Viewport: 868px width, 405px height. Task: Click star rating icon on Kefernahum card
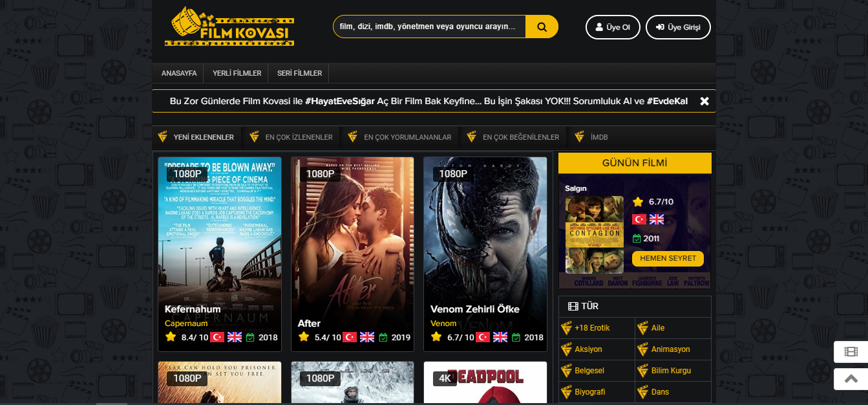[x=171, y=337]
